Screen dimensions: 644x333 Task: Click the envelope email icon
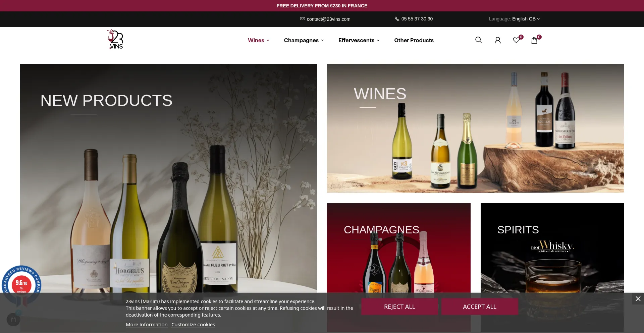303,19
